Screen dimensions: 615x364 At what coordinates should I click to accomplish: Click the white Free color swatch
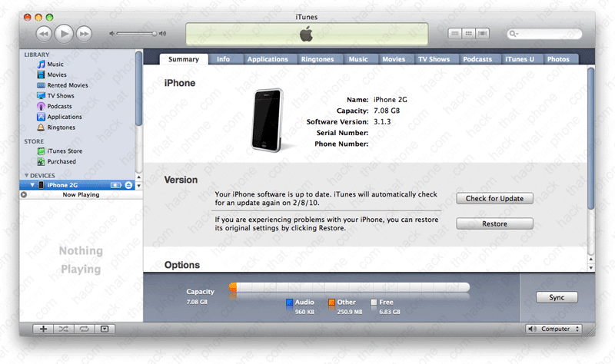[x=374, y=302]
